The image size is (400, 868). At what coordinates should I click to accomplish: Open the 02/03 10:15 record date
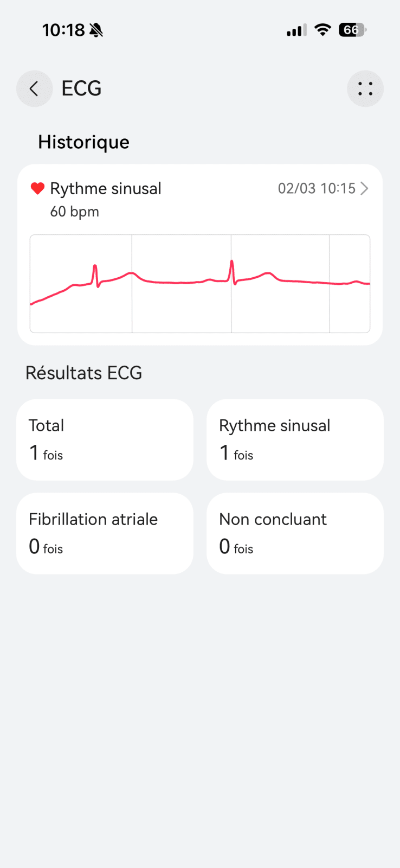point(317,188)
